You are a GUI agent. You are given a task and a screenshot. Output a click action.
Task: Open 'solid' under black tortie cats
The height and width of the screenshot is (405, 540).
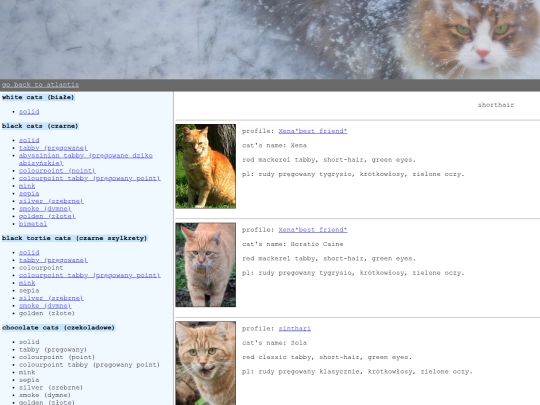tap(29, 252)
